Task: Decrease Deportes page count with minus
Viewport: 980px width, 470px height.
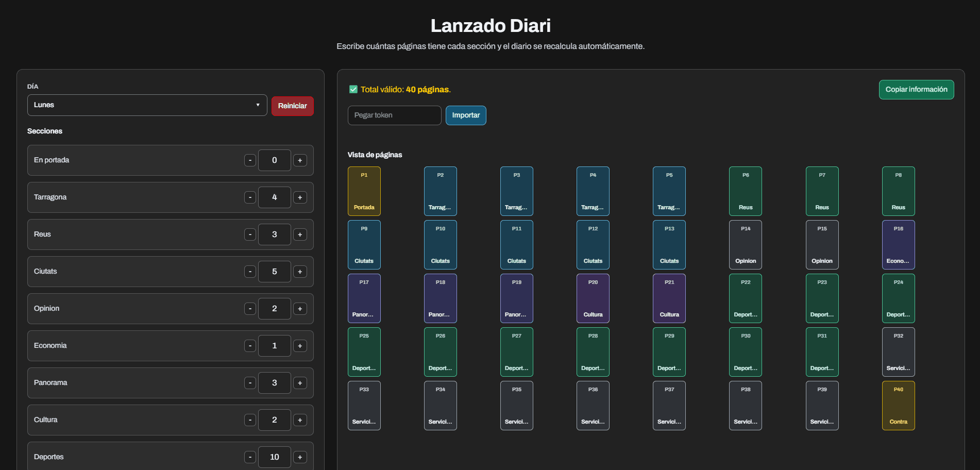Action: (250, 457)
